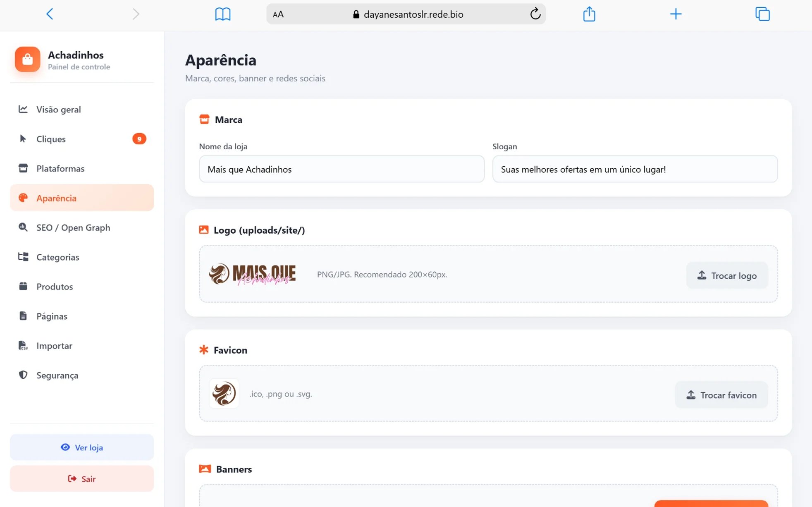
Task: Click the Importar CSV file icon
Action: click(23, 345)
